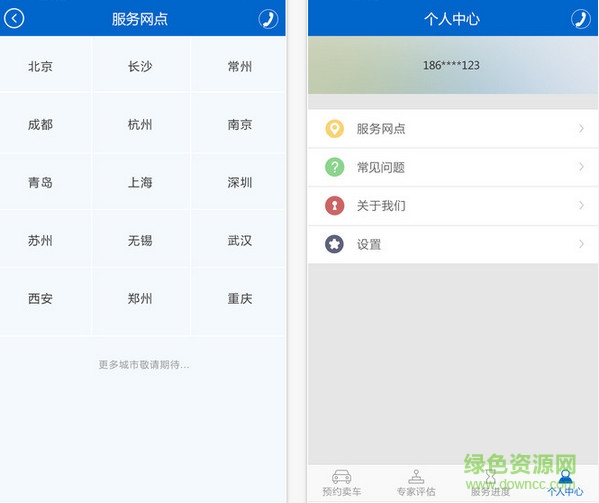Tap the red 关于我们 icon
The image size is (599, 503).
pos(334,205)
